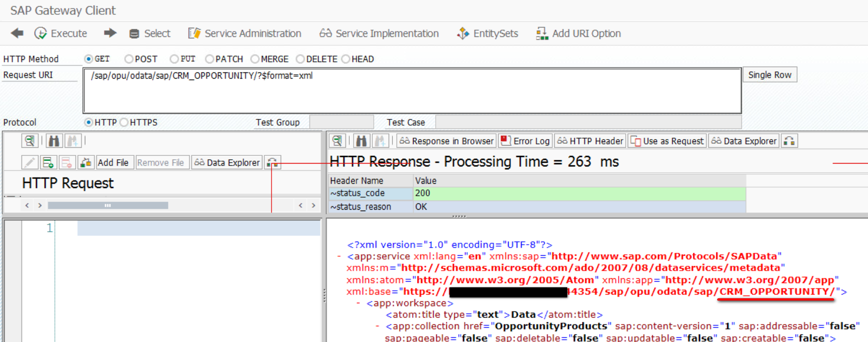Click the remove row icon with red minus
868x342 pixels.
click(67, 163)
